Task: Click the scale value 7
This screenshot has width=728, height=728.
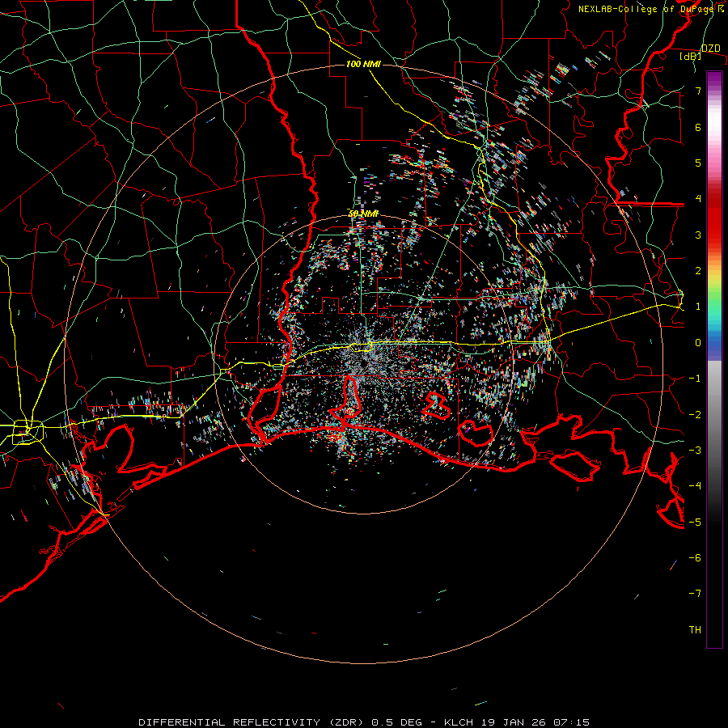Action: [698, 91]
